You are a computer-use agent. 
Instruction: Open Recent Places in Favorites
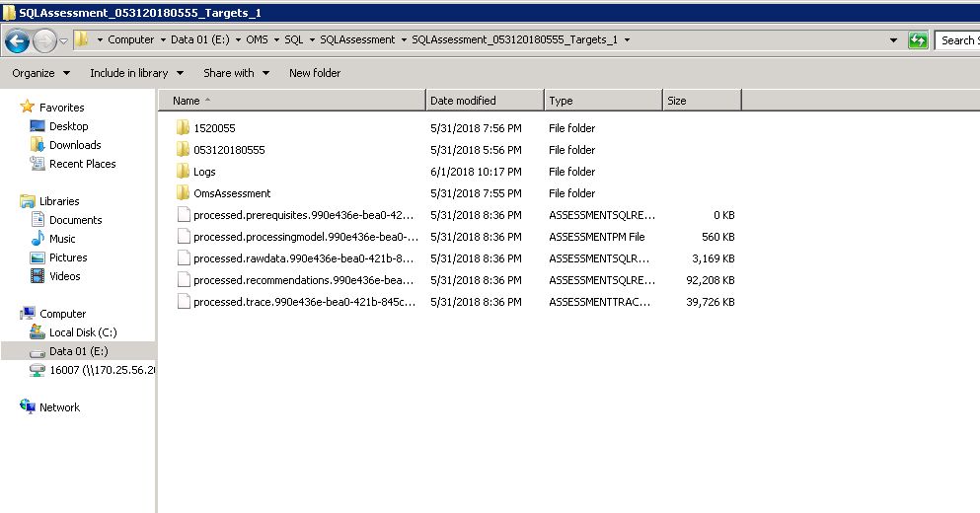(83, 164)
